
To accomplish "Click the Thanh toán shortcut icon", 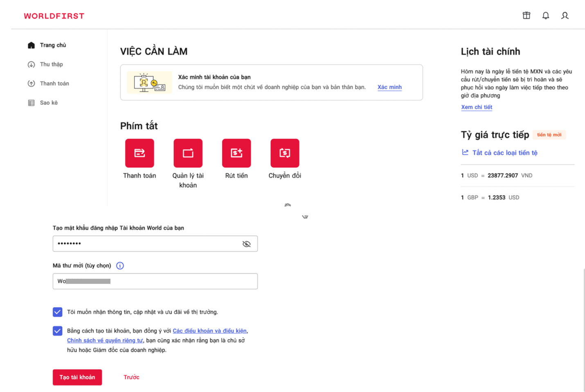I will (139, 153).
